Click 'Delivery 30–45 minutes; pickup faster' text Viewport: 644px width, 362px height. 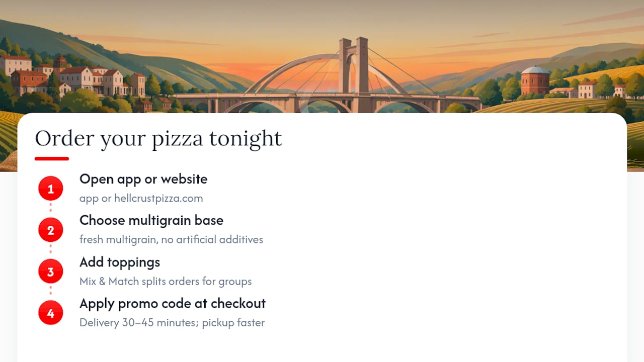click(x=172, y=322)
